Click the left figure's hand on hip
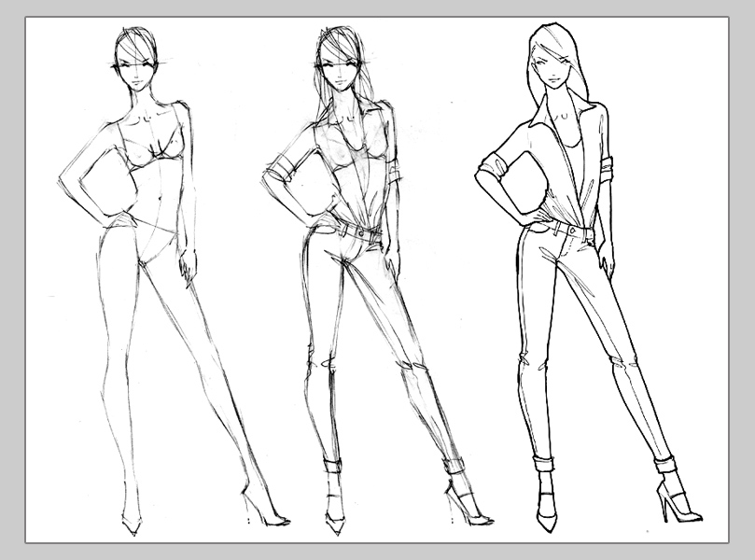Viewport: 755px width, 560px height. [x=105, y=218]
